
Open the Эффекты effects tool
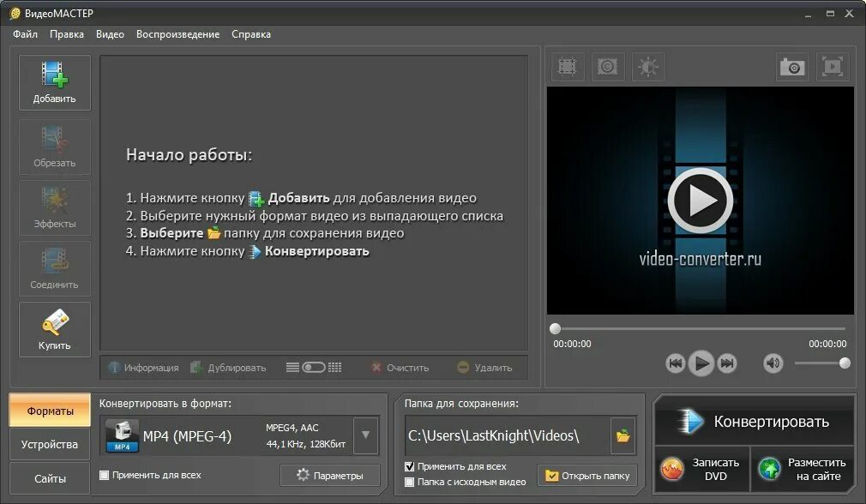[x=55, y=208]
